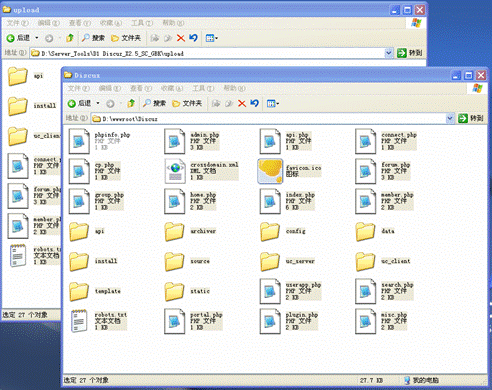492x390 pixels.
Task: Open Help menu in Discuz window
Action: click(x=234, y=88)
